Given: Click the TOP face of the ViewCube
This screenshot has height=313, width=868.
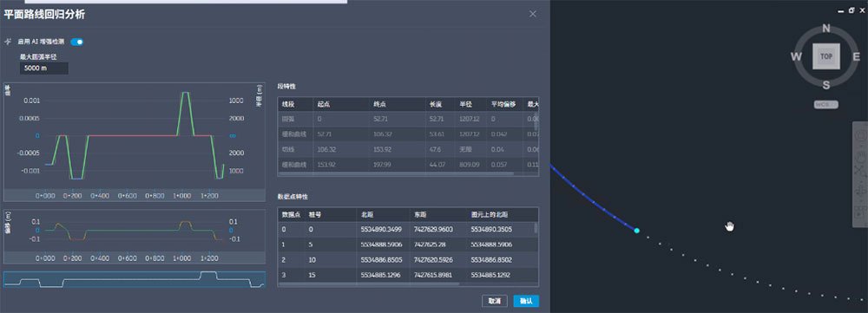Looking at the screenshot, I should pyautogui.click(x=826, y=56).
